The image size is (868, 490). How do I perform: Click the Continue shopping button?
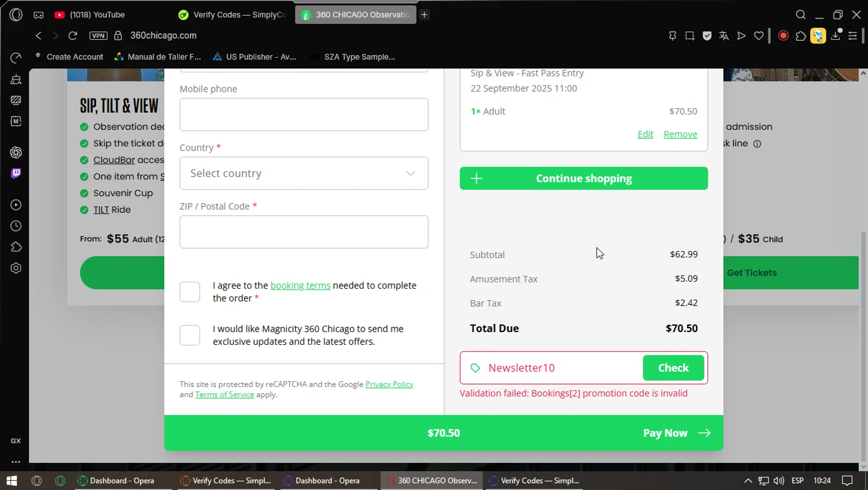[x=584, y=178]
